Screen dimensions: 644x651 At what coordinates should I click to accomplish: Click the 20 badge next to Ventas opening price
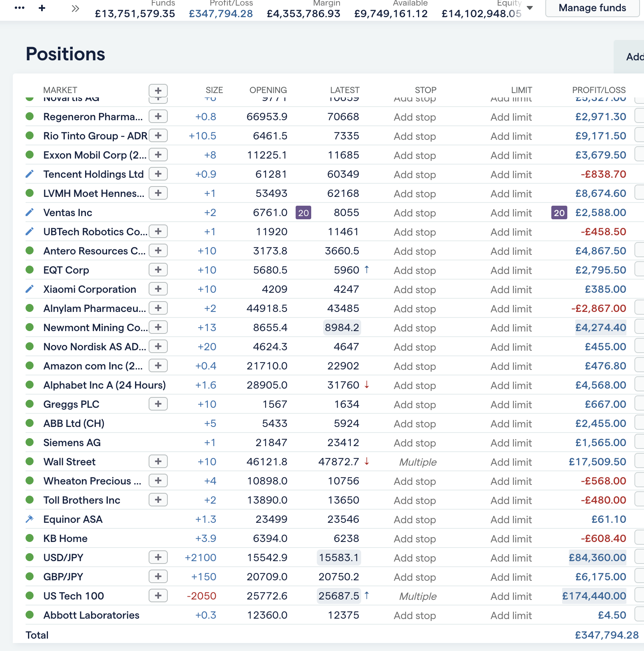pyautogui.click(x=304, y=213)
